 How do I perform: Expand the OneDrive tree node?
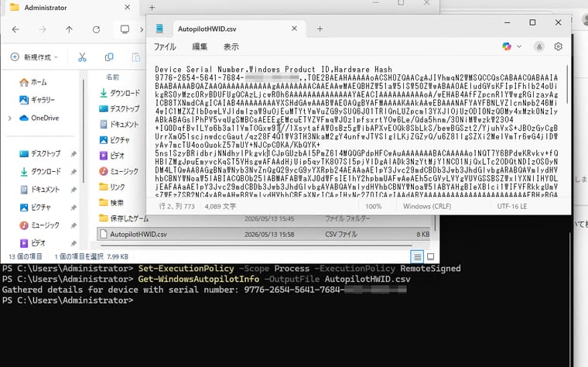[10, 118]
